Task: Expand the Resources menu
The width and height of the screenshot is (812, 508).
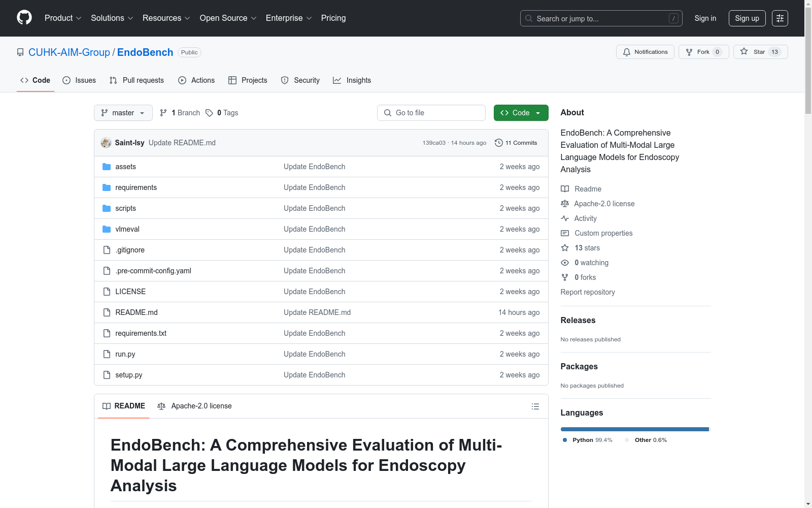Action: (x=166, y=18)
